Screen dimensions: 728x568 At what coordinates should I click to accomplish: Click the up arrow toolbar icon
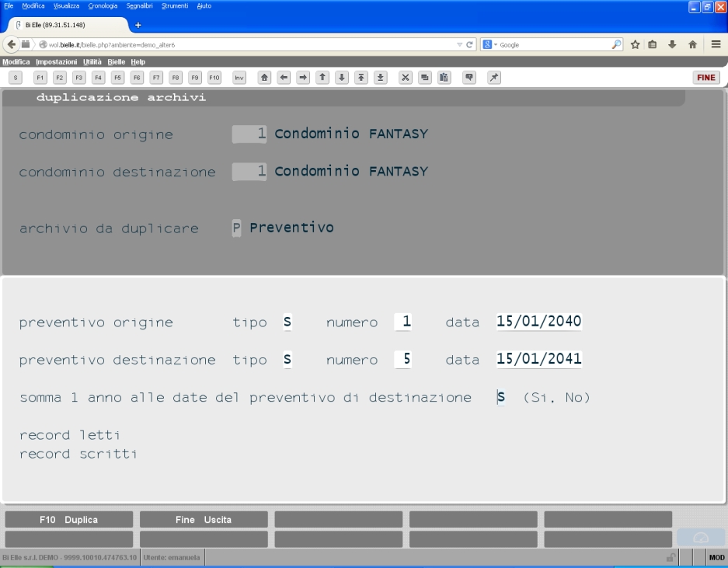pos(322,78)
